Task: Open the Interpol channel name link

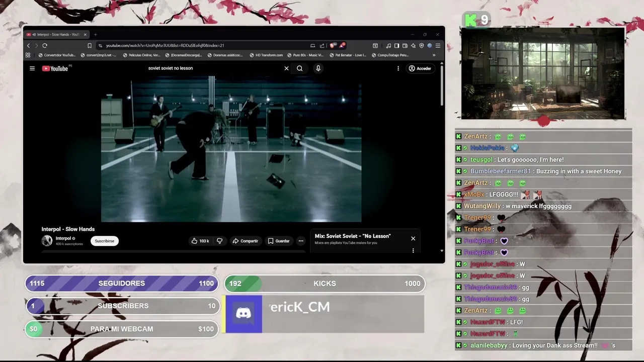Action: 63,238
